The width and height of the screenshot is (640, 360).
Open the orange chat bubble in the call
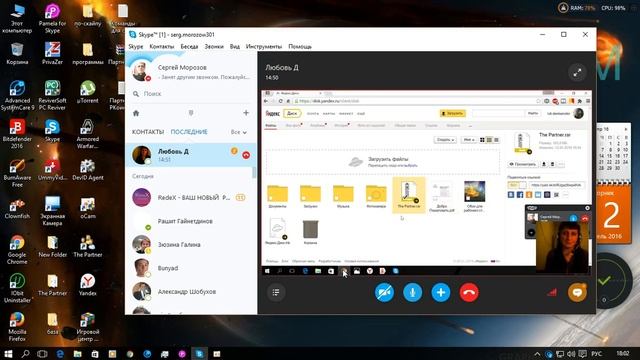[x=577, y=292]
